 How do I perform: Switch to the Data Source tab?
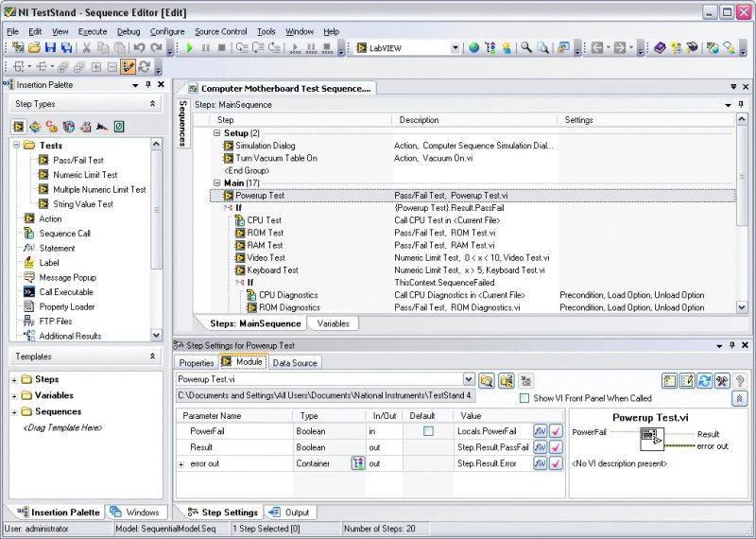click(x=295, y=362)
